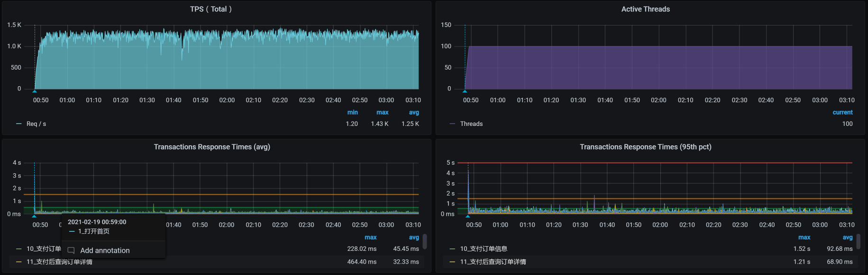Click annotation marker triangle under TPS chart
The height and width of the screenshot is (275, 868).
35,91
